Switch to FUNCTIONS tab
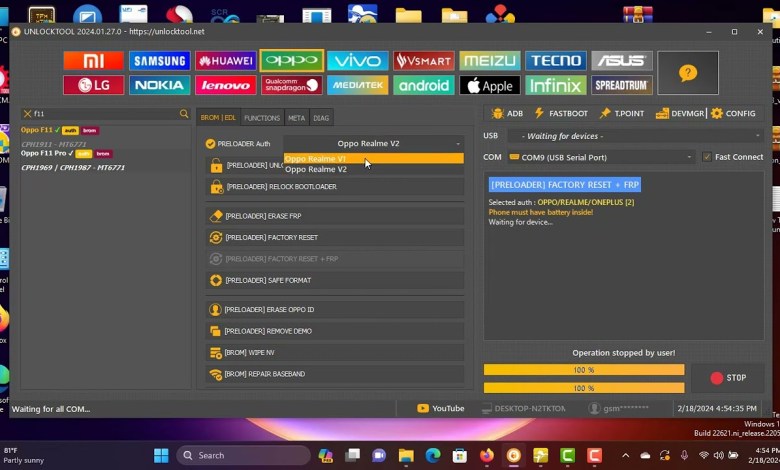Viewport: 780px width, 470px height. click(x=262, y=118)
